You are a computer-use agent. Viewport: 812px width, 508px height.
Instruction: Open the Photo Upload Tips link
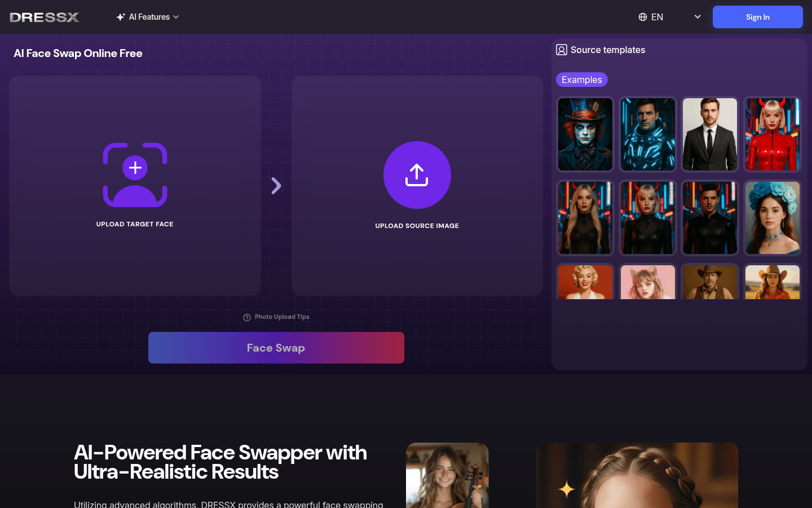coord(282,317)
